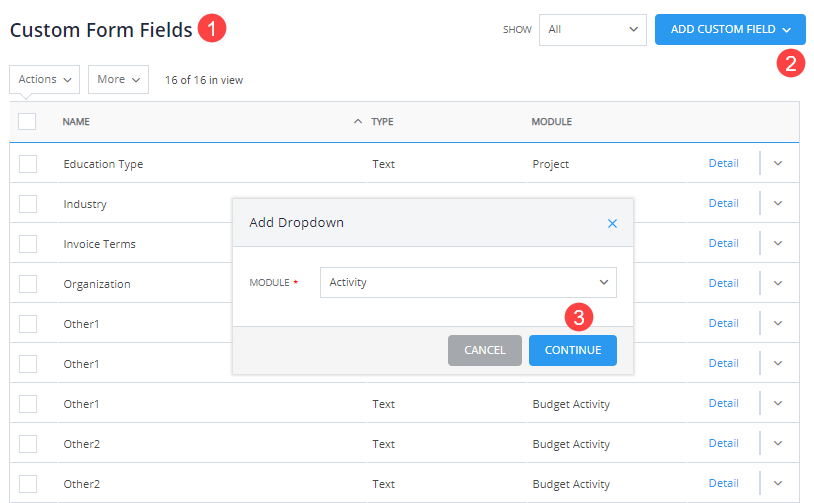The height and width of the screenshot is (503, 814).
Task: Close the Add Dropdown dialog with X
Action: (x=612, y=223)
